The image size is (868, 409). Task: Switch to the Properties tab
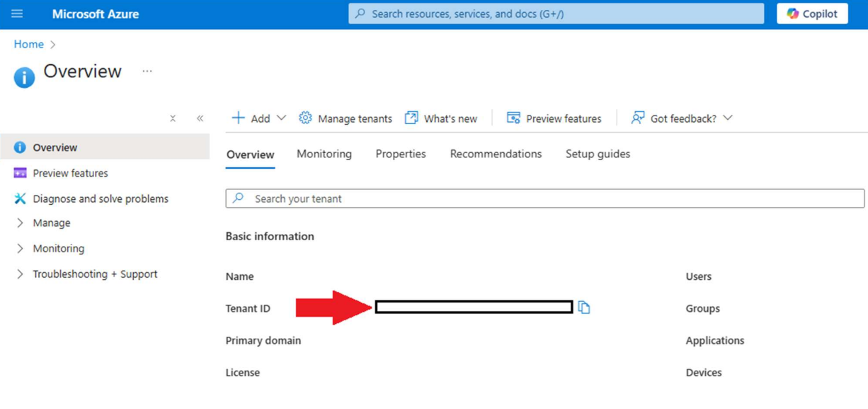pos(400,154)
